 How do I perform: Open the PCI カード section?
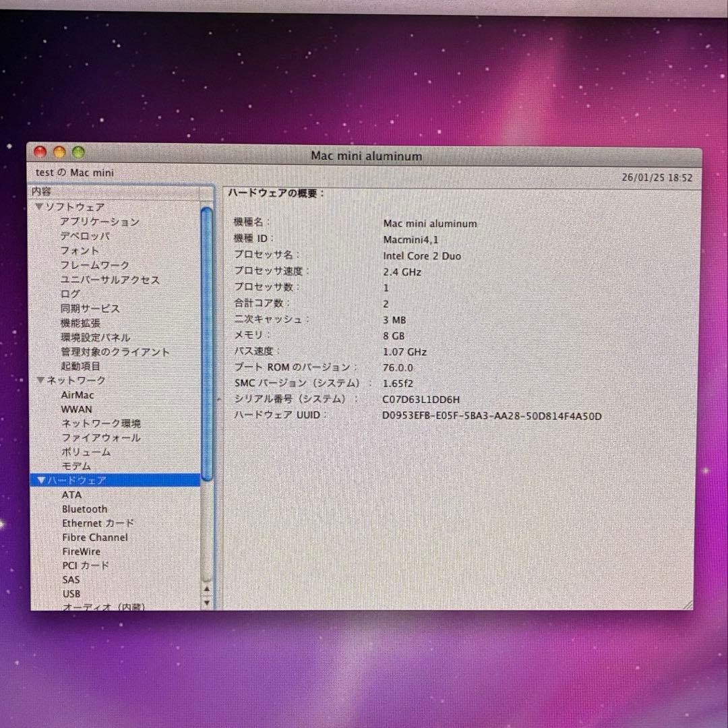click(86, 566)
